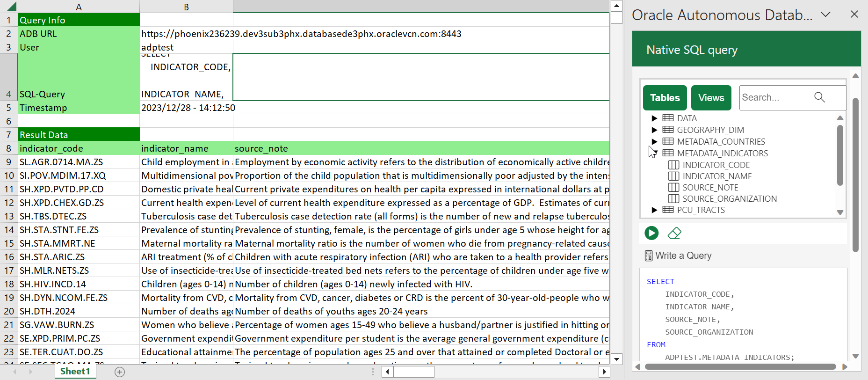Viewport: 868px width, 380px height.
Task: Click the sheet tab previous navigation arrow
Action: coord(15,372)
